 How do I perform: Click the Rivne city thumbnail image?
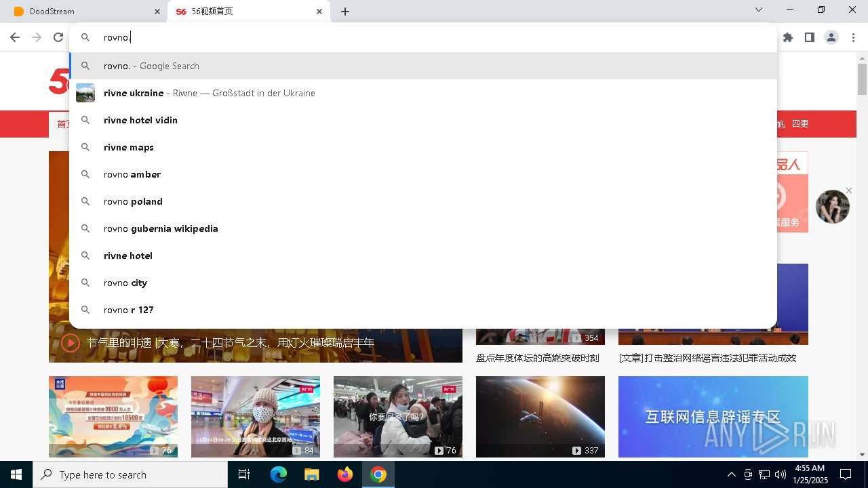[85, 93]
